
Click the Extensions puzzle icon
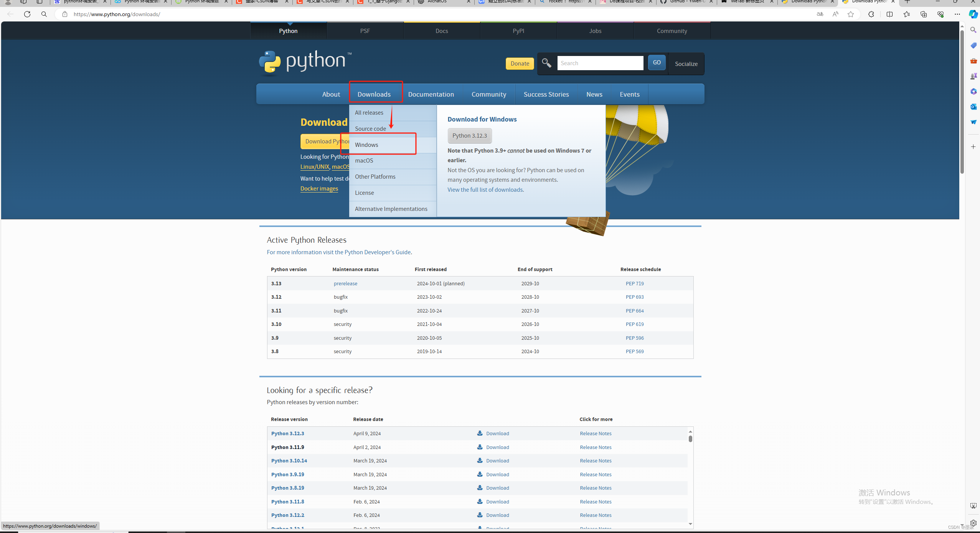871,14
